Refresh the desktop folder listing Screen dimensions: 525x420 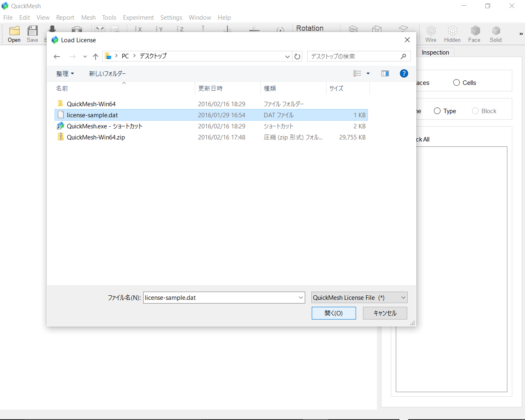coord(297,57)
